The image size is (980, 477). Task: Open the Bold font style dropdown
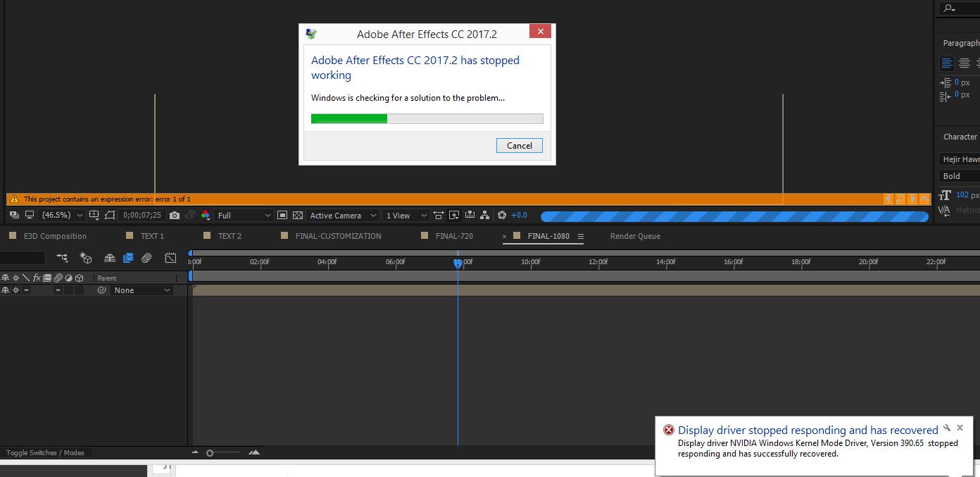click(x=960, y=176)
